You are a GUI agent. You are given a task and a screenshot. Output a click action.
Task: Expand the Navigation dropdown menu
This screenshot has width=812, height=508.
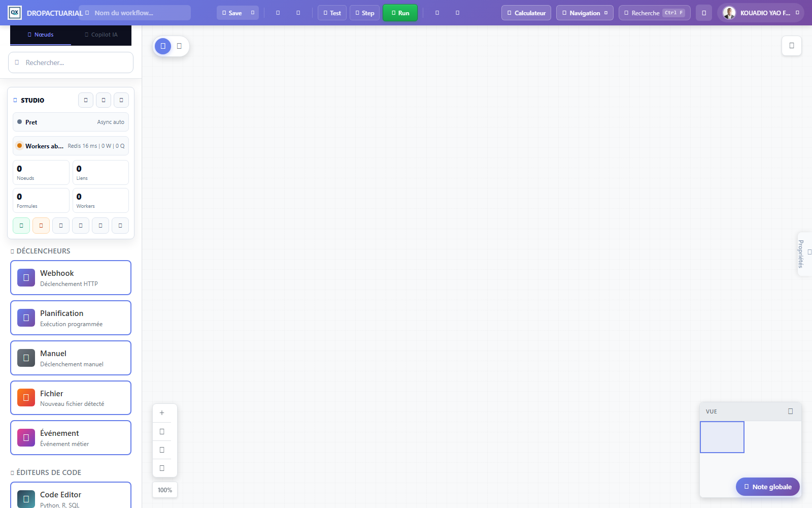tap(585, 13)
